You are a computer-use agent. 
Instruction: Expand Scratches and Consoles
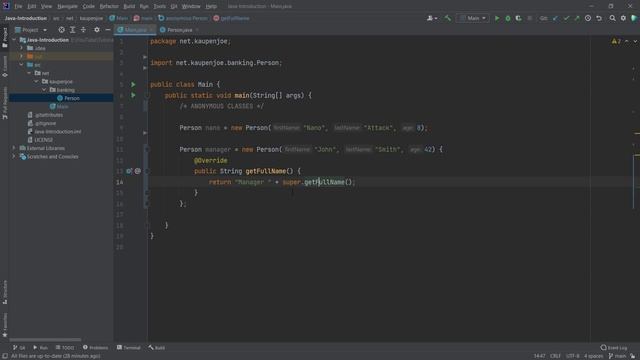pos(14,156)
